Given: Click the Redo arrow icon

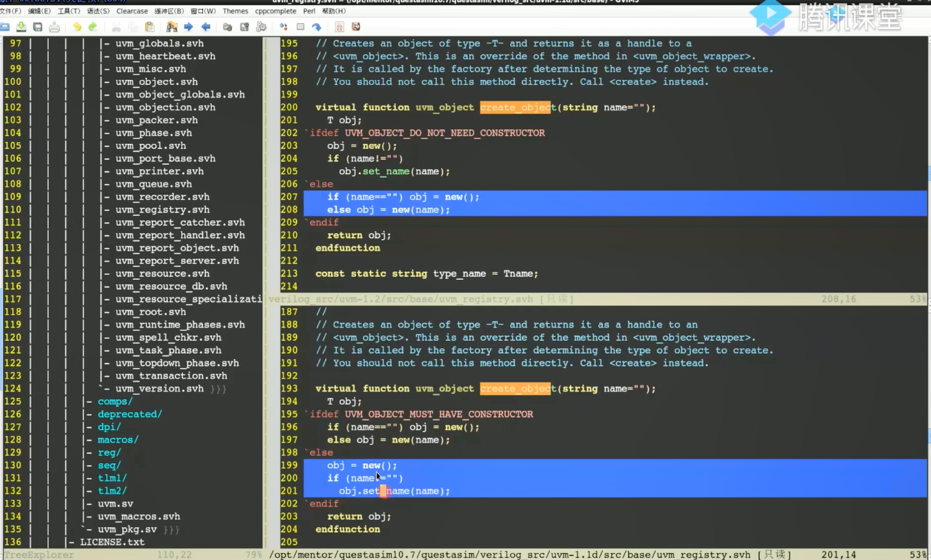Looking at the screenshot, I should pos(93,27).
